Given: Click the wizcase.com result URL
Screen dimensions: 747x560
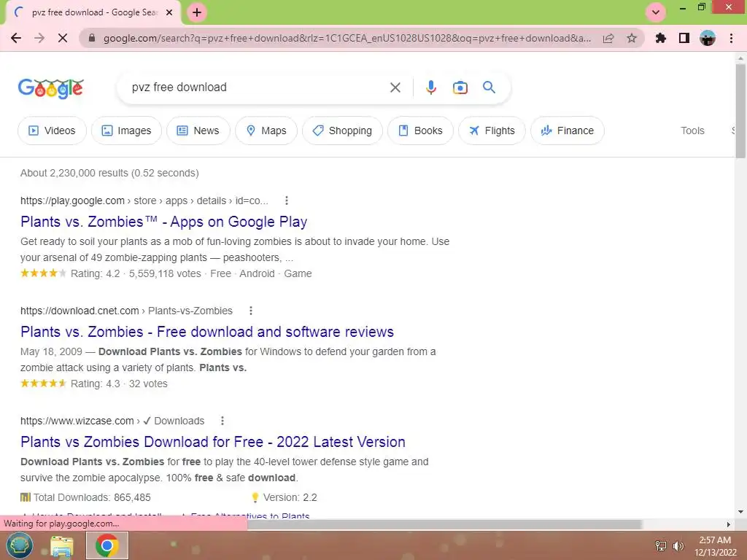Looking at the screenshot, I should [112, 421].
